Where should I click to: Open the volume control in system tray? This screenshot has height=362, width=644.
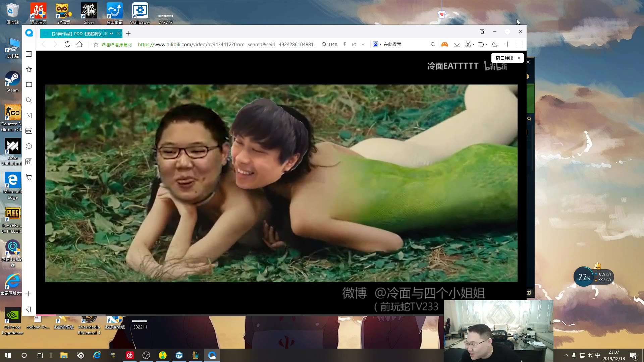click(x=590, y=355)
